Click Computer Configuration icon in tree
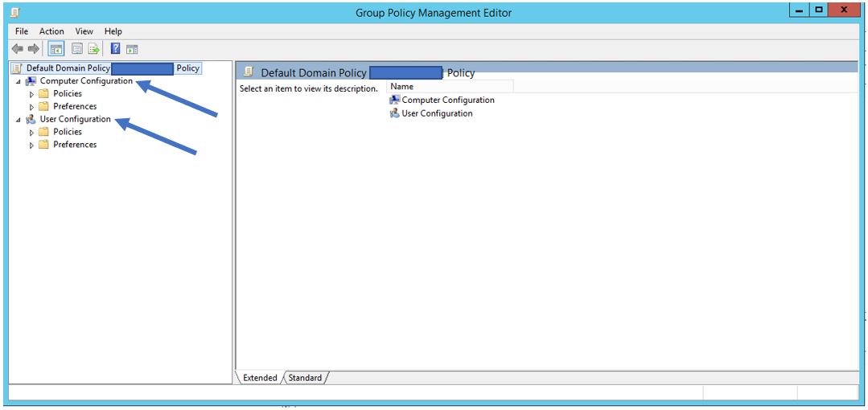Screen dimensions: 868x410 31,81
